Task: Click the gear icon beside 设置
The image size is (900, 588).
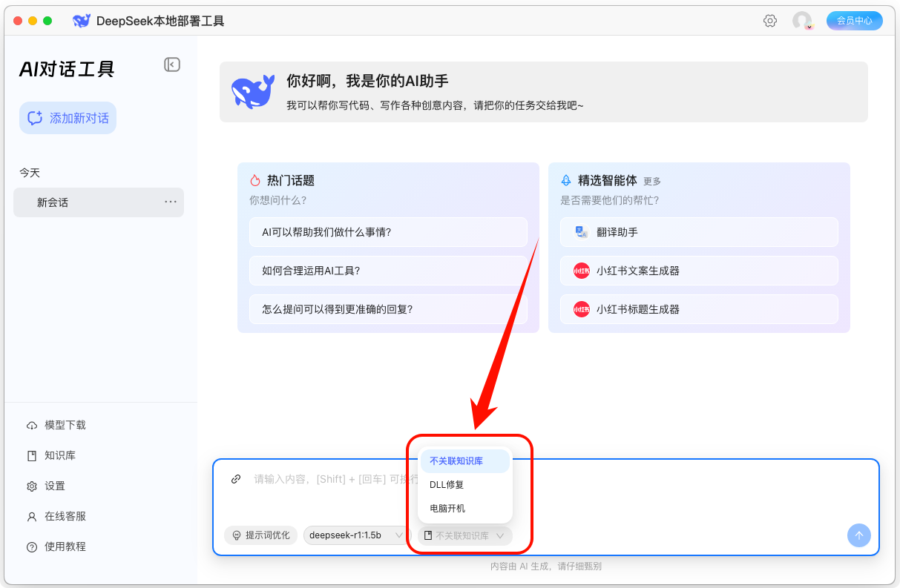Action: tap(32, 486)
